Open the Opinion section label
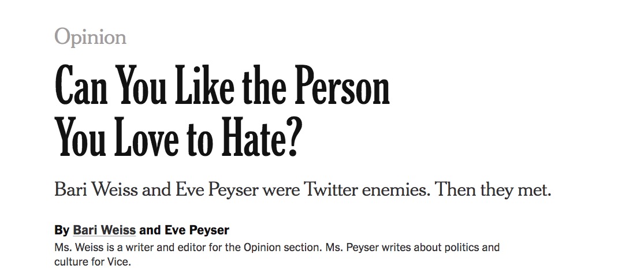The height and width of the screenshot is (280, 644). pos(90,38)
